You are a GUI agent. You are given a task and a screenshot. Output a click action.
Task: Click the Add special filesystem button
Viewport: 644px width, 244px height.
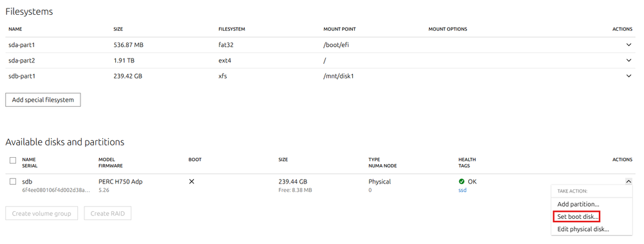pos(43,100)
